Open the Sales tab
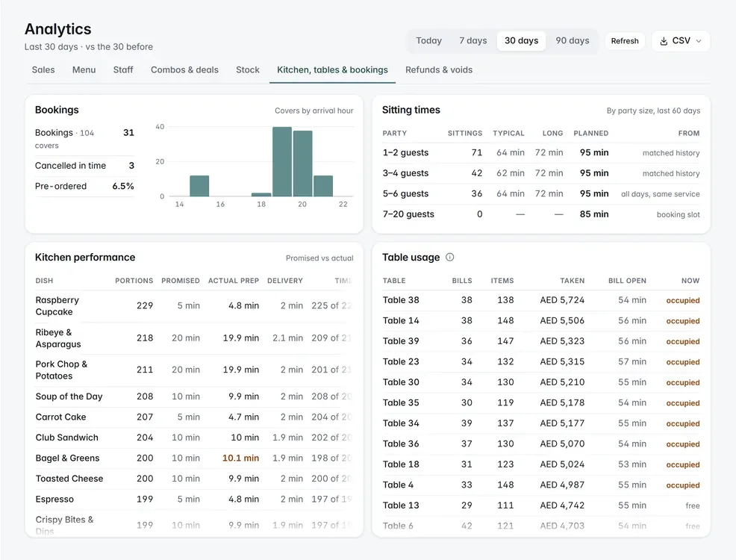This screenshot has height=560, width=736. pos(43,70)
